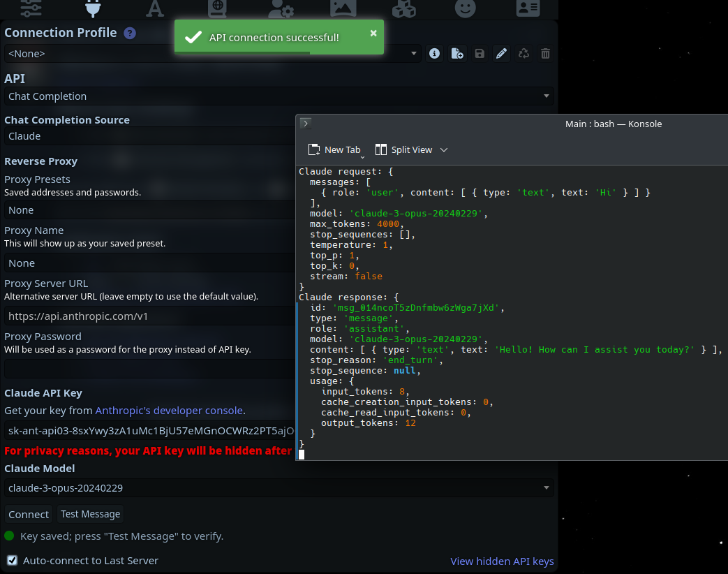This screenshot has width=728, height=574.
Task: Click 'input_tokens: 8' line in terminal
Action: point(365,392)
